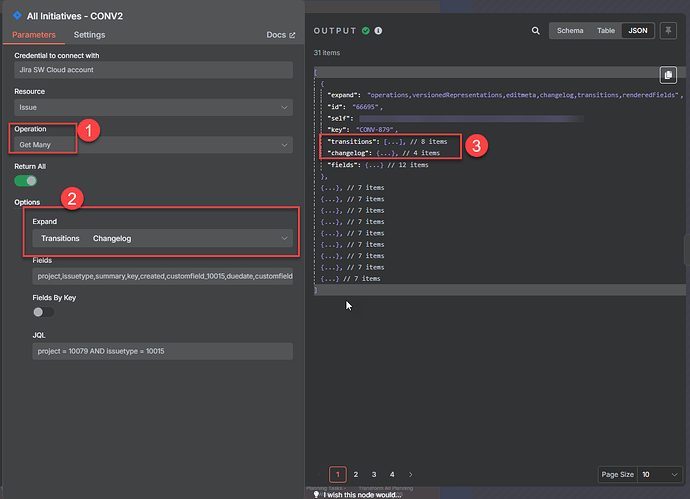Toggle the Return All switch off

tap(26, 181)
